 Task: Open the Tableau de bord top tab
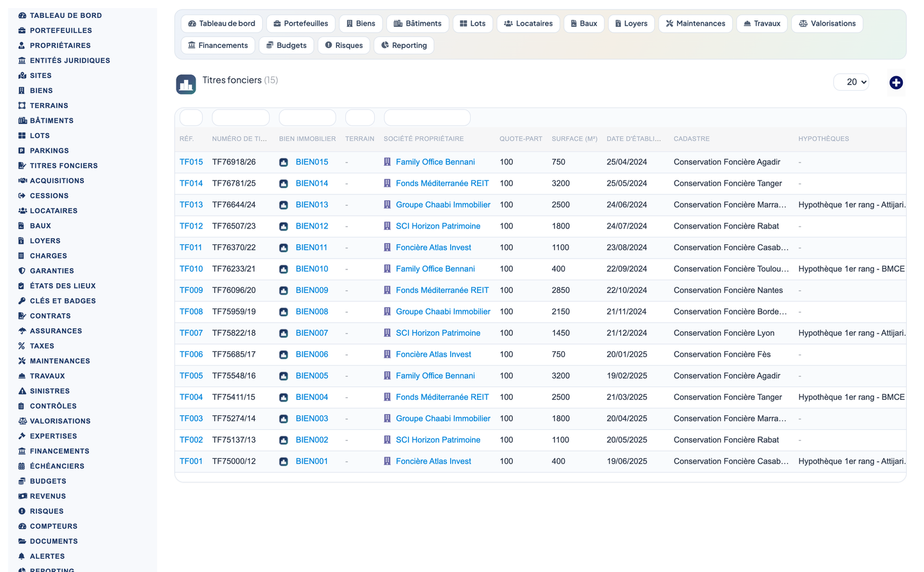coord(222,24)
